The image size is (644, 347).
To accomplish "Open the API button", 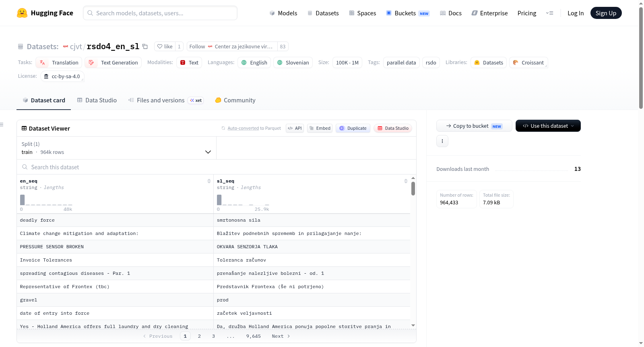I will [x=295, y=128].
